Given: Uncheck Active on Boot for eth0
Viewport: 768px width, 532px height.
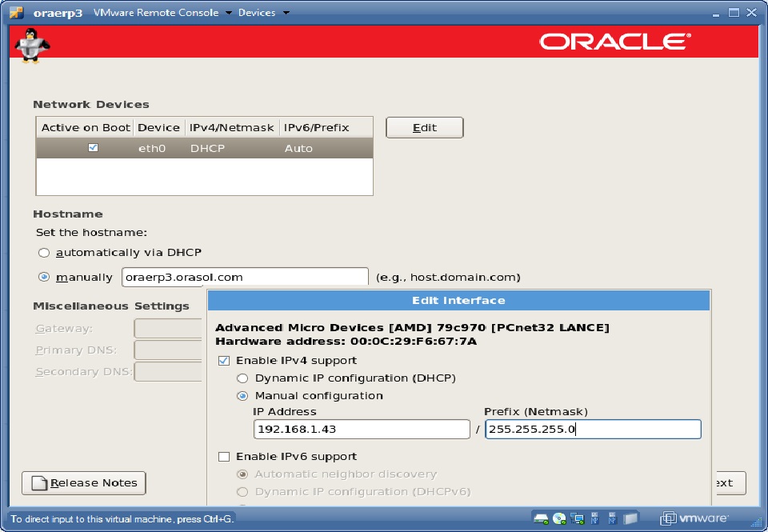Looking at the screenshot, I should (94, 147).
